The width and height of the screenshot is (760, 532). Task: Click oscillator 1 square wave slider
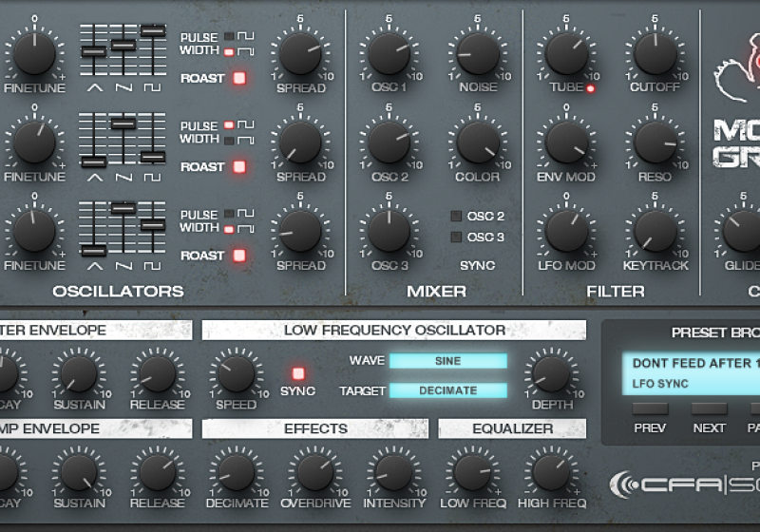coord(153,30)
